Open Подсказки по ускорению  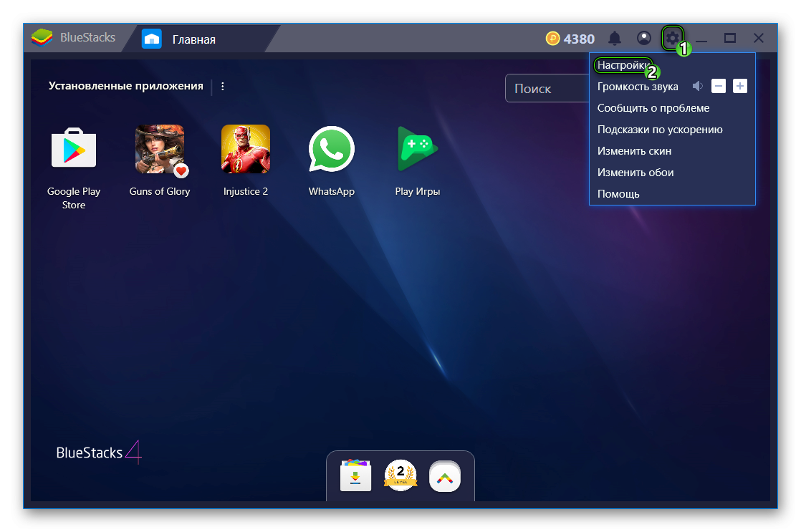click(660, 130)
